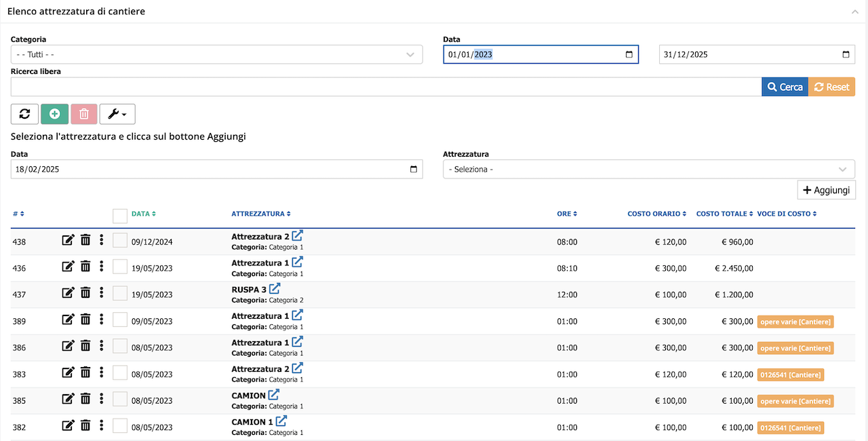Click the Reset button

coord(832,87)
